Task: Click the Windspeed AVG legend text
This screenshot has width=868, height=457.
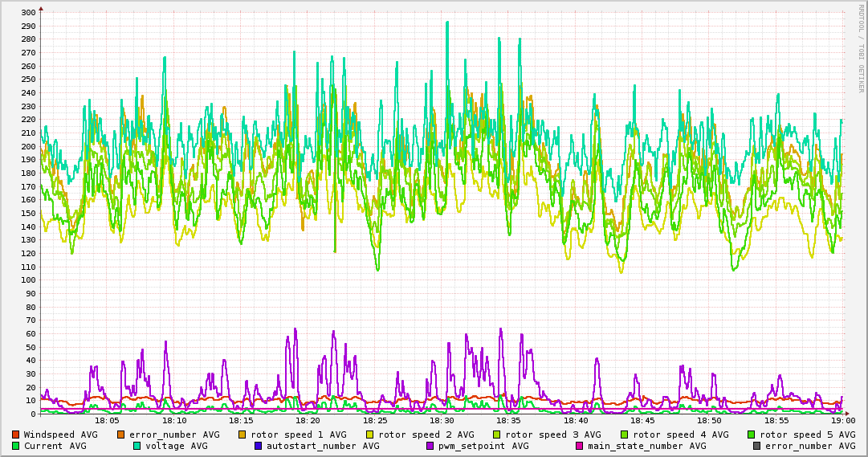Action: pos(60,435)
